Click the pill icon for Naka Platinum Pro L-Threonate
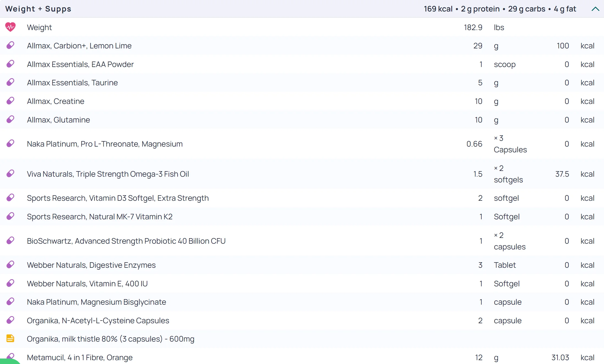The height and width of the screenshot is (364, 604). pos(10,144)
